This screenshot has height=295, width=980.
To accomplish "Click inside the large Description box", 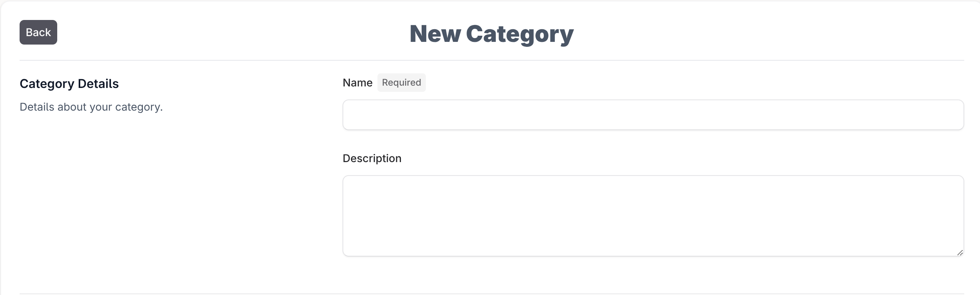I will (x=653, y=216).
